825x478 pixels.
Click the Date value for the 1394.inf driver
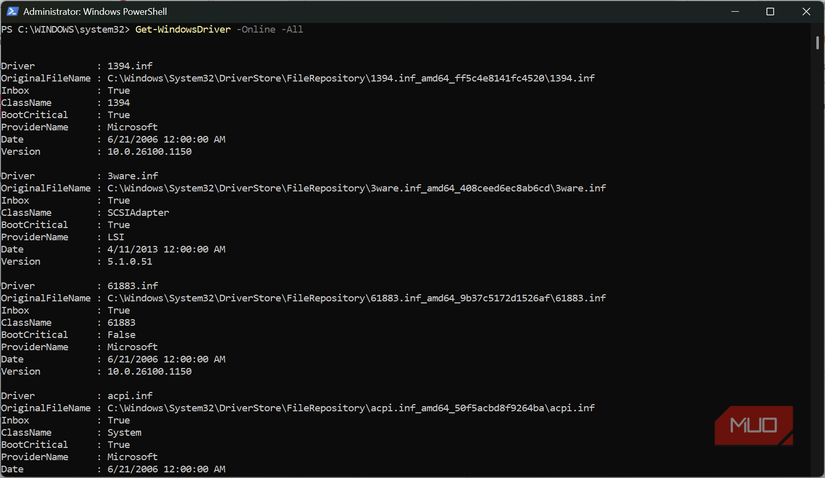[x=166, y=140]
